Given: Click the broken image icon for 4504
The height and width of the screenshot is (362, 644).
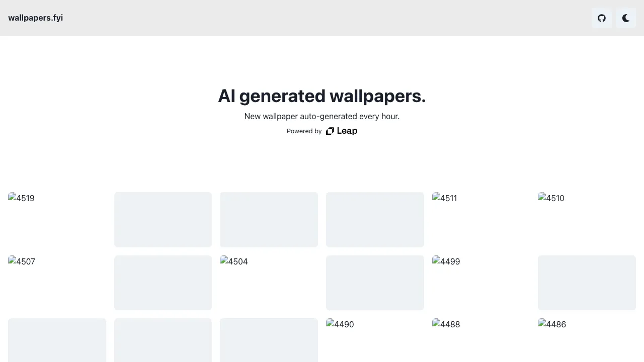Looking at the screenshot, I should 224,260.
